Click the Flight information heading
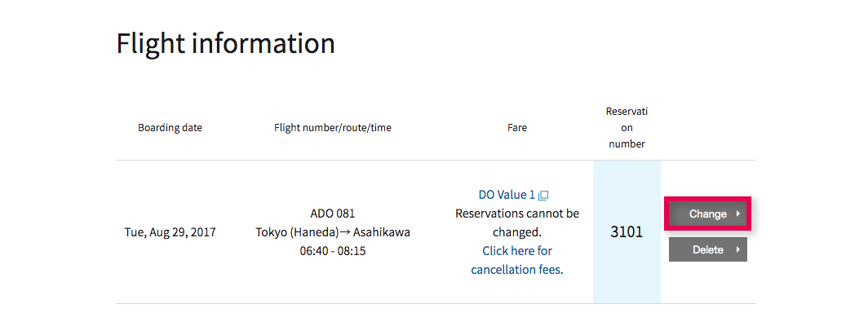The image size is (868, 326). click(225, 43)
